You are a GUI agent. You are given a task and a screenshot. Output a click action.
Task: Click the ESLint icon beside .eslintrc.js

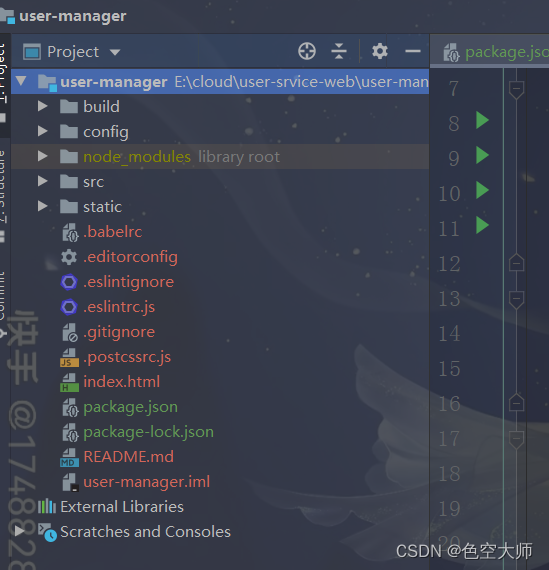(69, 307)
